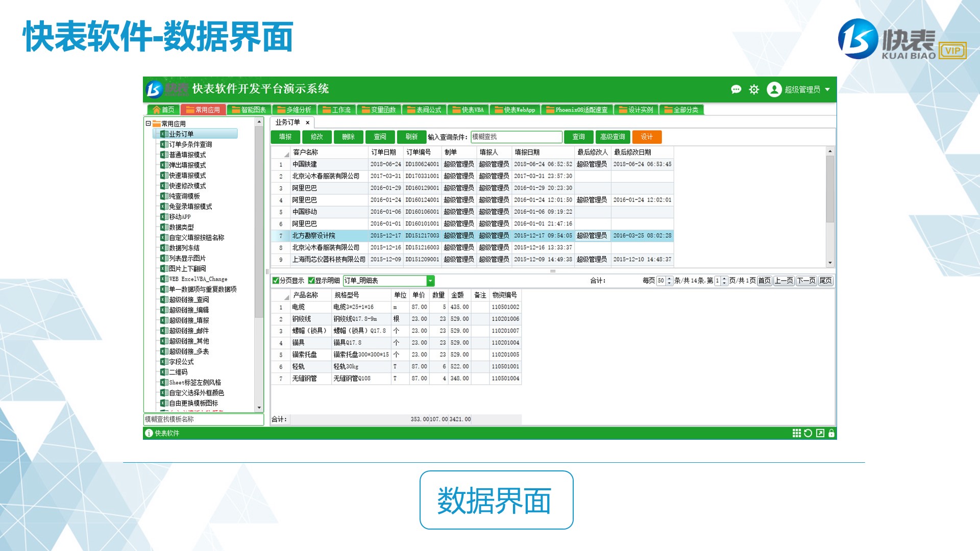Click the 规格型号 column header
The height and width of the screenshot is (551, 980).
[362, 295]
